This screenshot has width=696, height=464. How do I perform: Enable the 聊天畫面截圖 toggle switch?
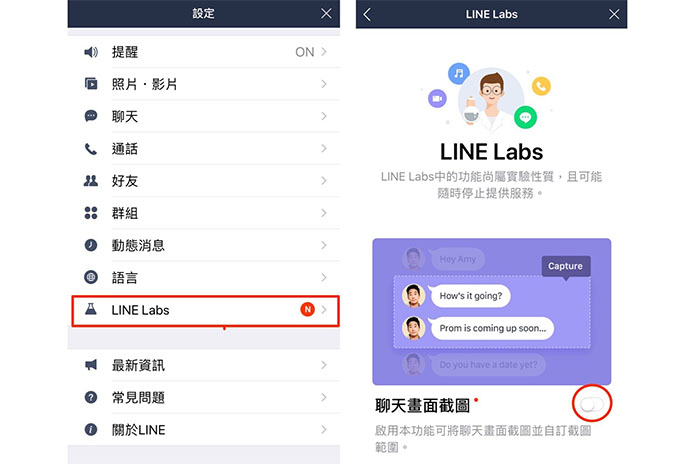tap(592, 404)
